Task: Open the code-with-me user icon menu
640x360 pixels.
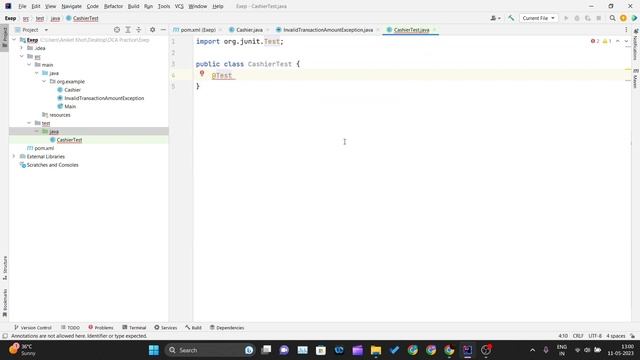Action: click(495, 18)
